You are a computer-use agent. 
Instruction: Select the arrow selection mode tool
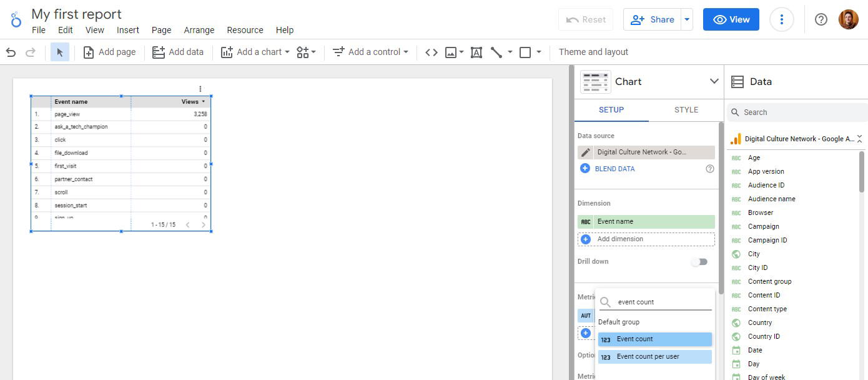(60, 52)
